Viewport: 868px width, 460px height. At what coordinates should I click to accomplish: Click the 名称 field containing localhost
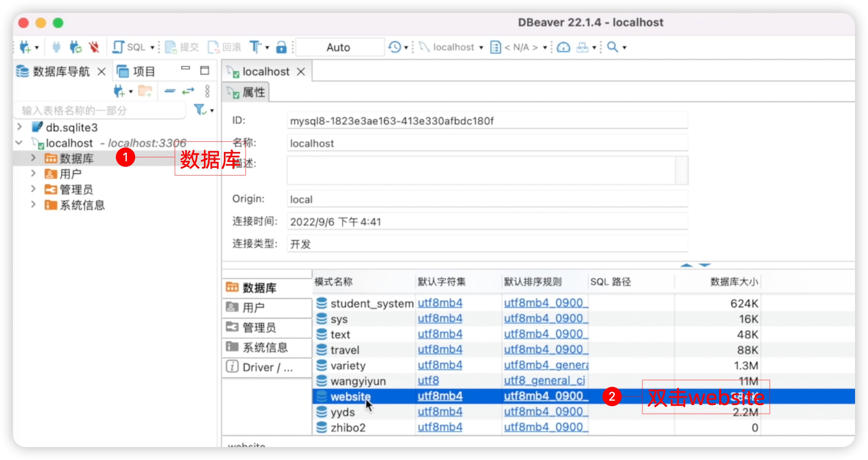(487, 143)
